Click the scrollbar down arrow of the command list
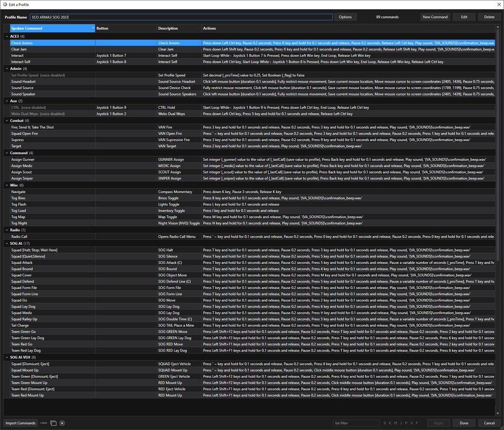The height and width of the screenshot is (430, 504). click(498, 413)
